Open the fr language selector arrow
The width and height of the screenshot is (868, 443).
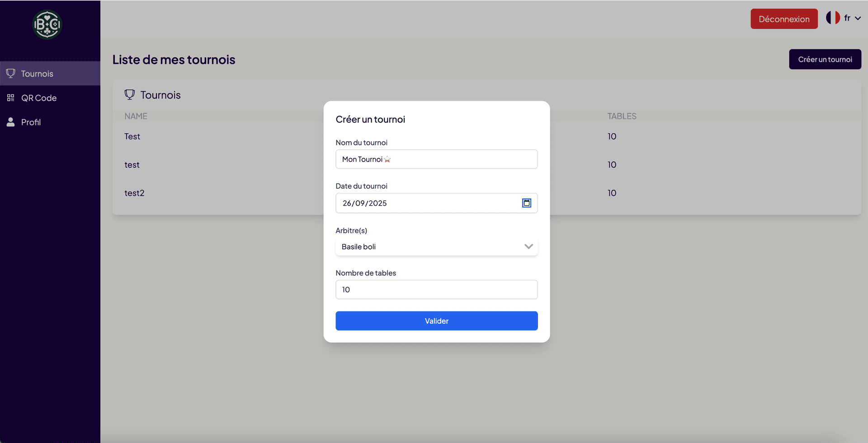[x=858, y=19]
